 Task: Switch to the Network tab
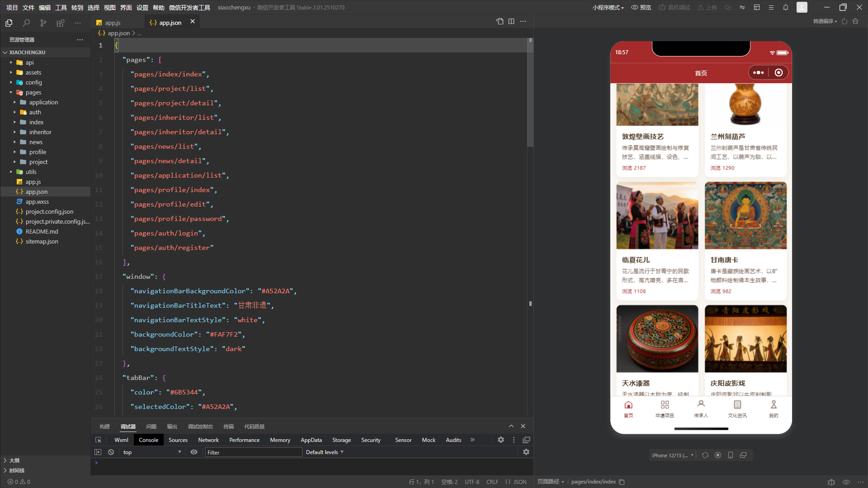pos(208,440)
